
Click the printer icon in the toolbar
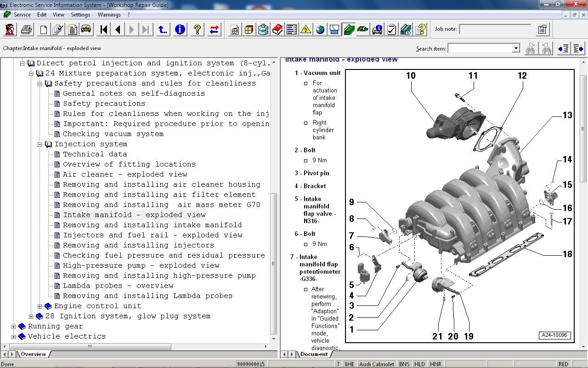(27, 30)
